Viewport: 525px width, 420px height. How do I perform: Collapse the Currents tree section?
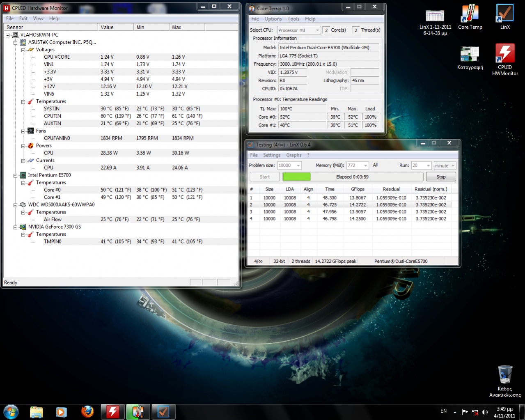click(x=23, y=161)
